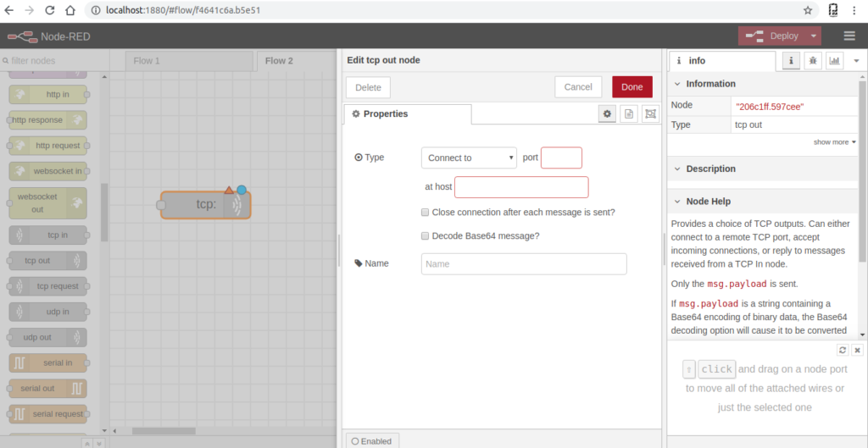
Task: Select the http request palette node
Action: [48, 146]
